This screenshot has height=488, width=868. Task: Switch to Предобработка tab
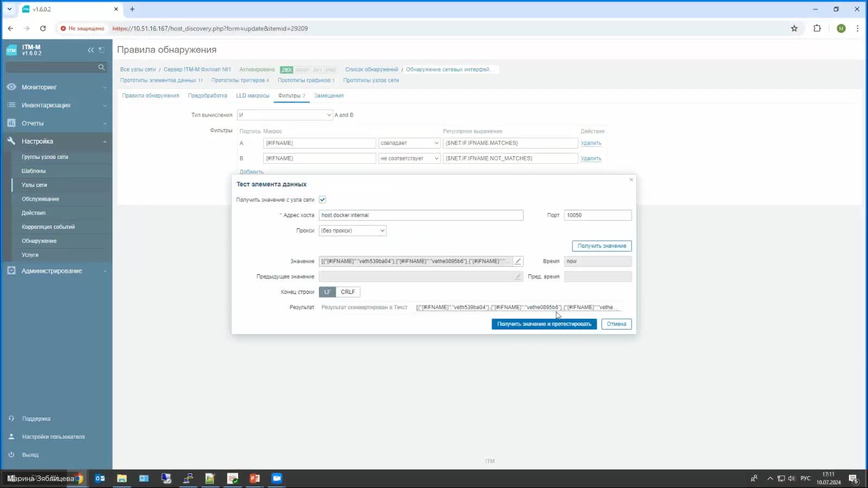pyautogui.click(x=207, y=95)
